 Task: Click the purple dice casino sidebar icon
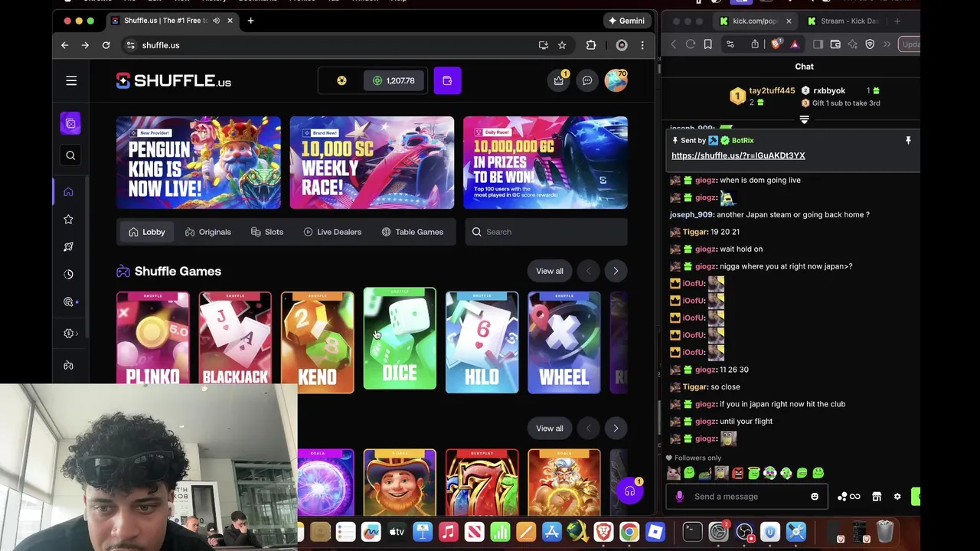click(x=70, y=123)
